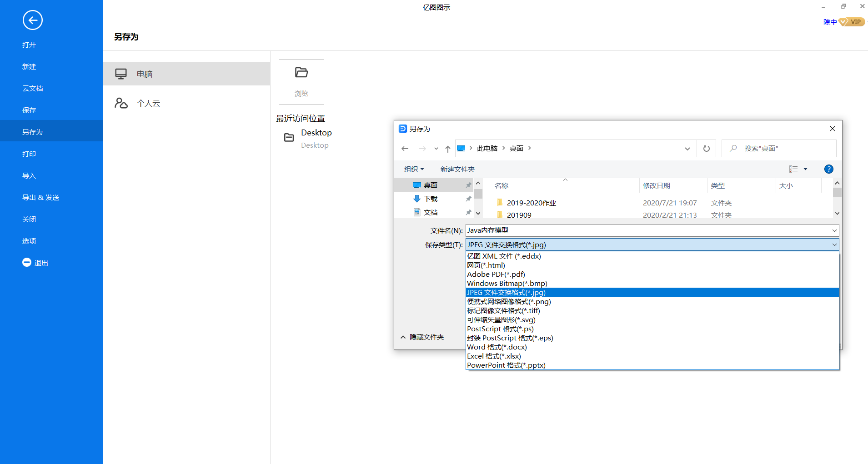This screenshot has height=464, width=868.
Task: Click 打印 in sidebar
Action: point(51,154)
